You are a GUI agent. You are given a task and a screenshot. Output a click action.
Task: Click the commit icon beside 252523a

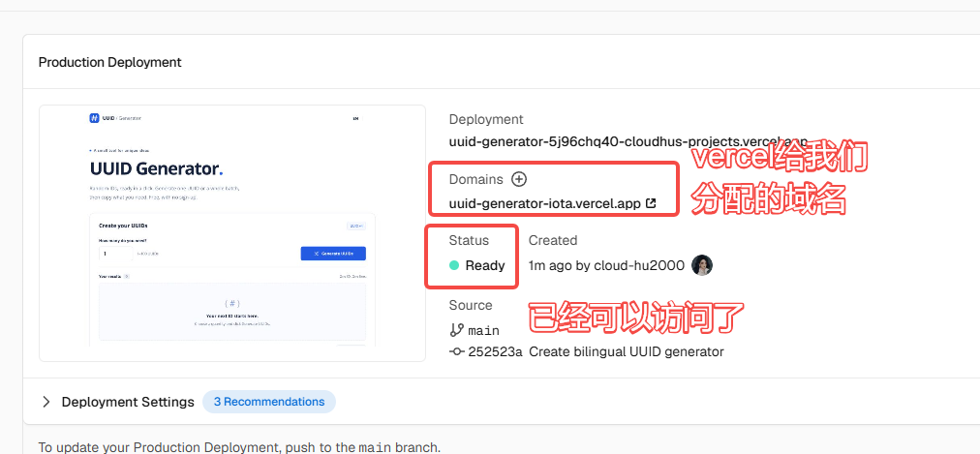(x=456, y=351)
